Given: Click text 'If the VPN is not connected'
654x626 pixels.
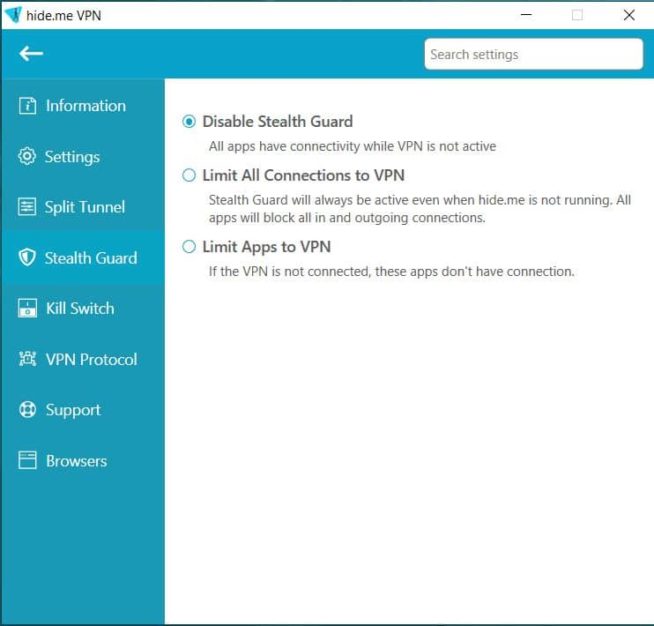Looking at the screenshot, I should (391, 272).
